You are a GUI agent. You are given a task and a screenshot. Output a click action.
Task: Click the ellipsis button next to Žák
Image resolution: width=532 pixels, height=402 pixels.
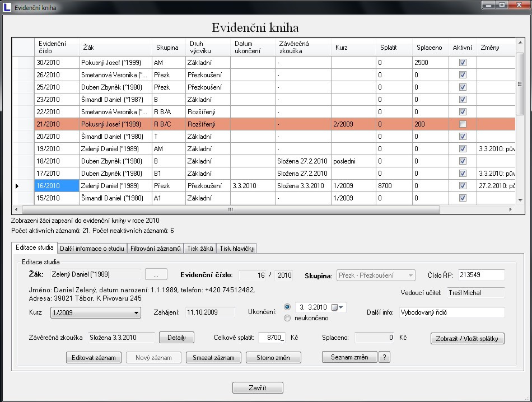(x=156, y=275)
